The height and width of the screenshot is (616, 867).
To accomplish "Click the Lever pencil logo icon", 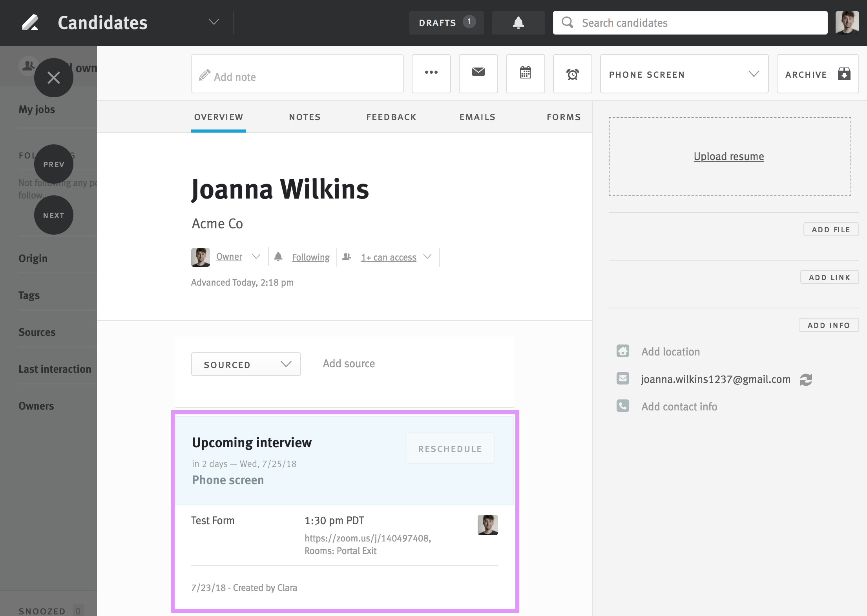I will (x=30, y=22).
